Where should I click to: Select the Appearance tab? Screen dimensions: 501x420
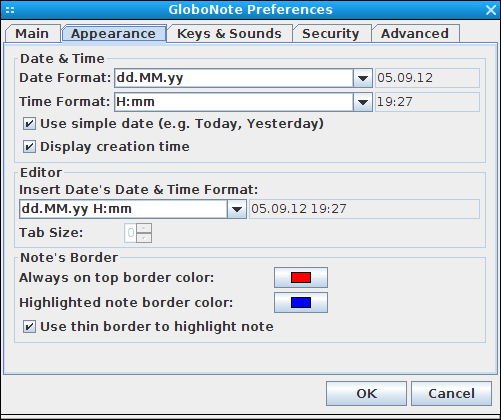(114, 34)
